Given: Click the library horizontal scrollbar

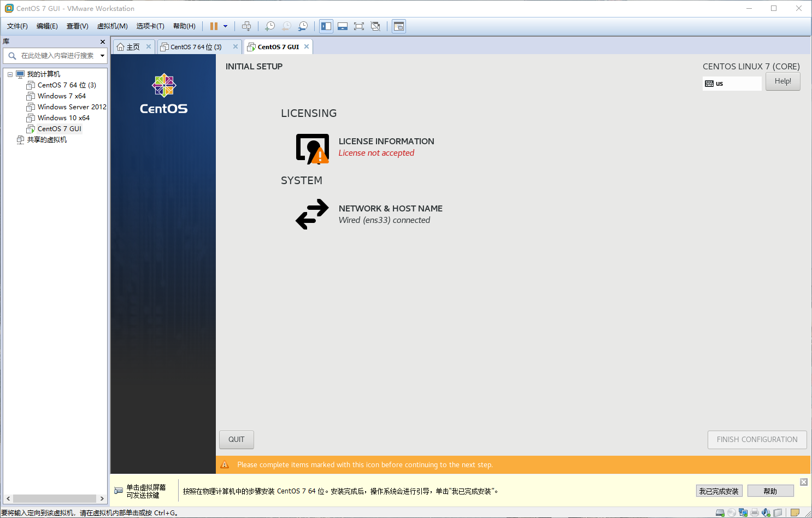Looking at the screenshot, I should coord(55,498).
